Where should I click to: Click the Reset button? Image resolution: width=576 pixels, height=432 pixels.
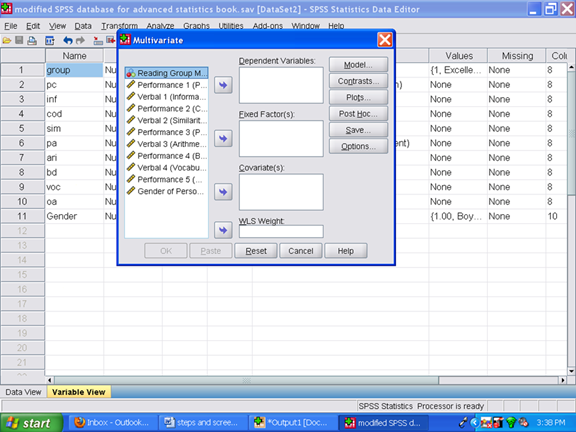[256, 251]
